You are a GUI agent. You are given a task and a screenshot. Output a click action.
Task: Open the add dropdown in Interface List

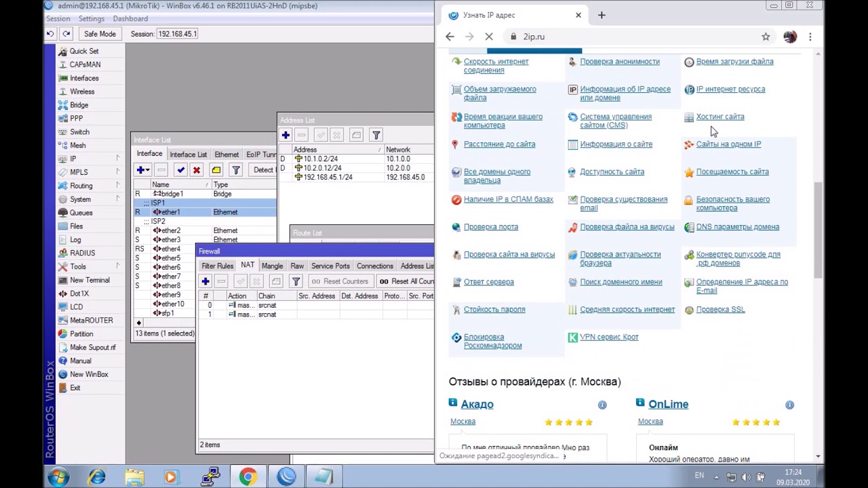(143, 170)
